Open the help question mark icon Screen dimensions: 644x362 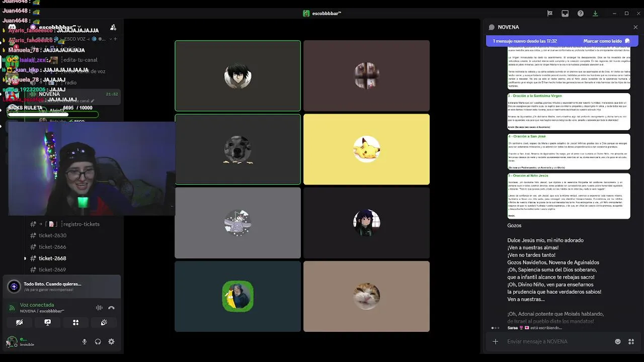pyautogui.click(x=580, y=14)
